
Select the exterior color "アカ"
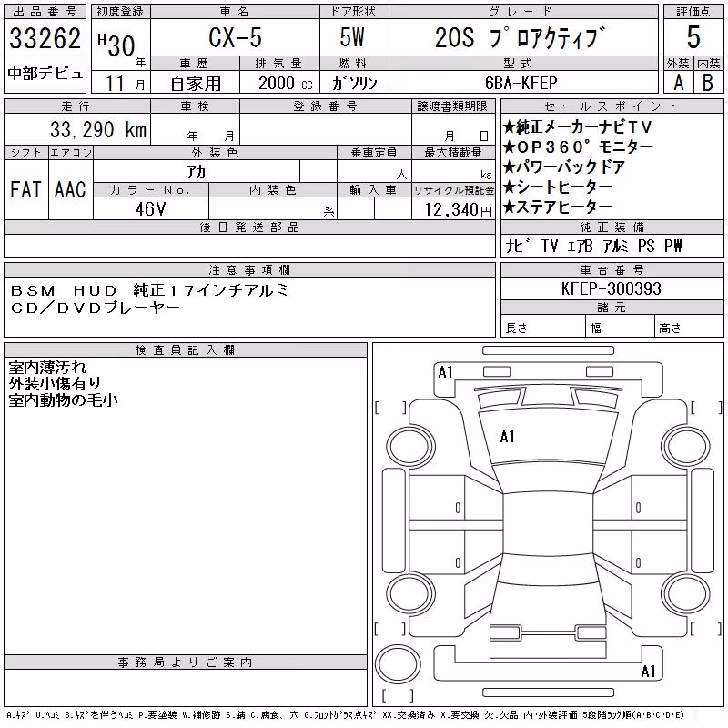[x=197, y=172]
